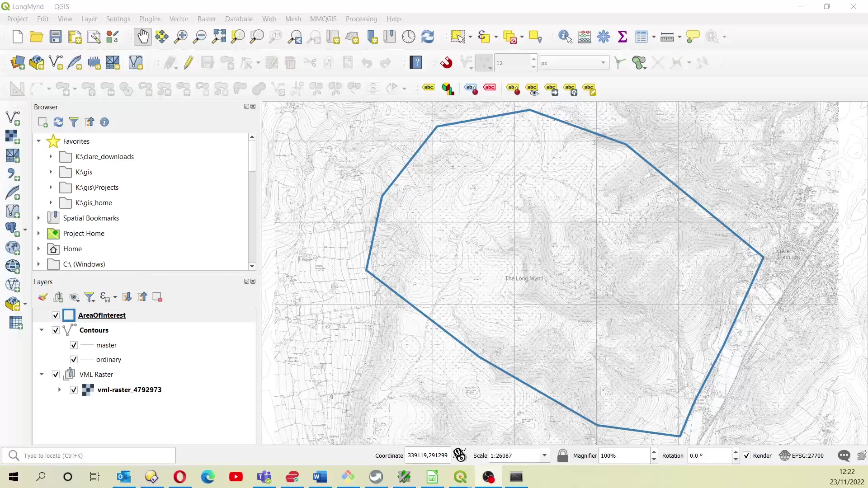Expand the Spatial Bookmarks entry
This screenshot has height=488, width=868.
click(x=38, y=217)
